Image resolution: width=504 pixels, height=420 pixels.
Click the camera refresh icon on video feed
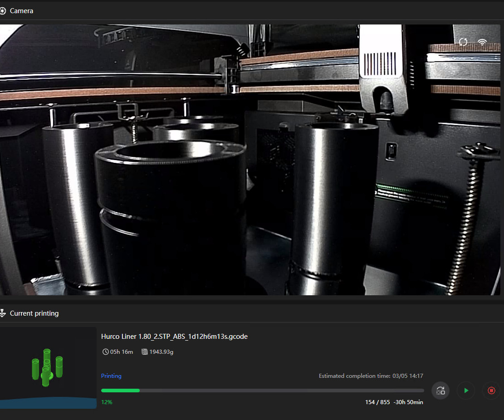[463, 42]
